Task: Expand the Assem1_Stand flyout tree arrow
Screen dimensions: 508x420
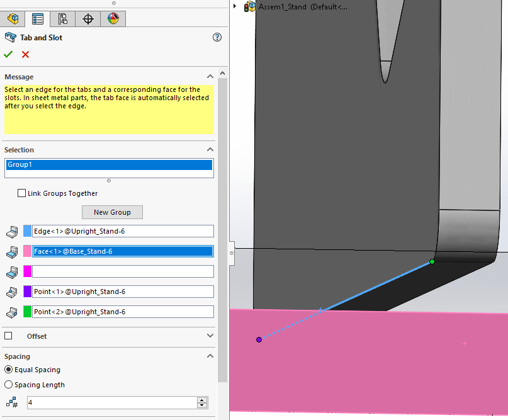Action: [x=235, y=7]
